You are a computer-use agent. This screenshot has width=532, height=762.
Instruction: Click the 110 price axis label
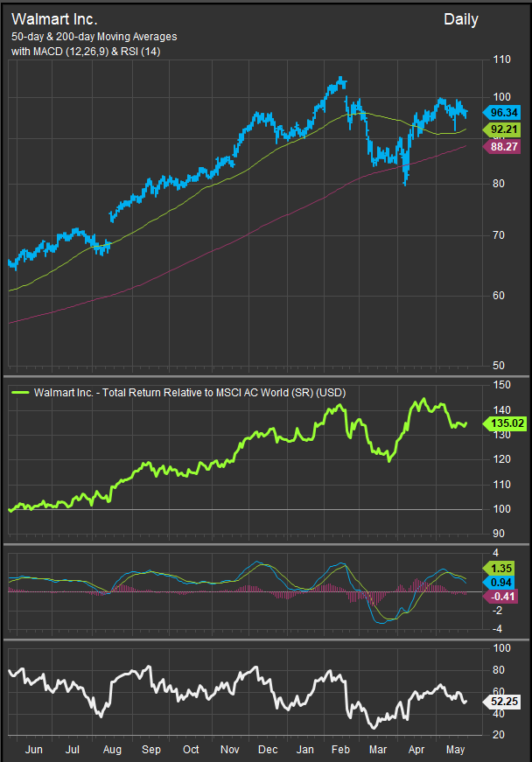point(501,59)
